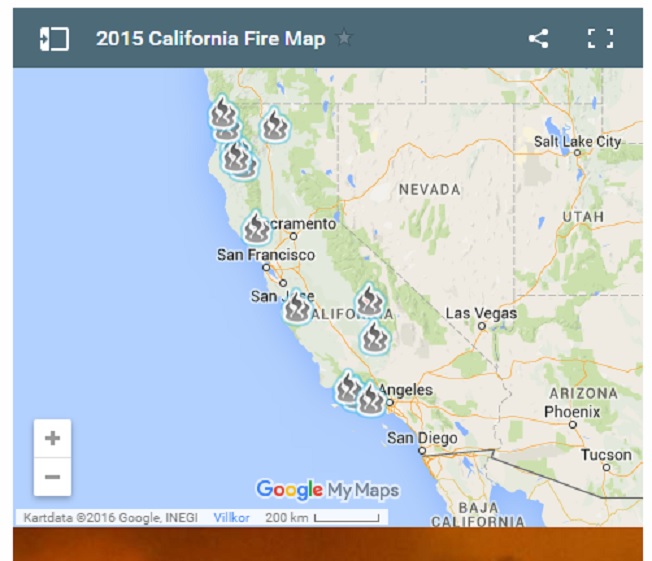The image size is (652, 561).
Task: Click the share map icon
Action: tap(538, 39)
